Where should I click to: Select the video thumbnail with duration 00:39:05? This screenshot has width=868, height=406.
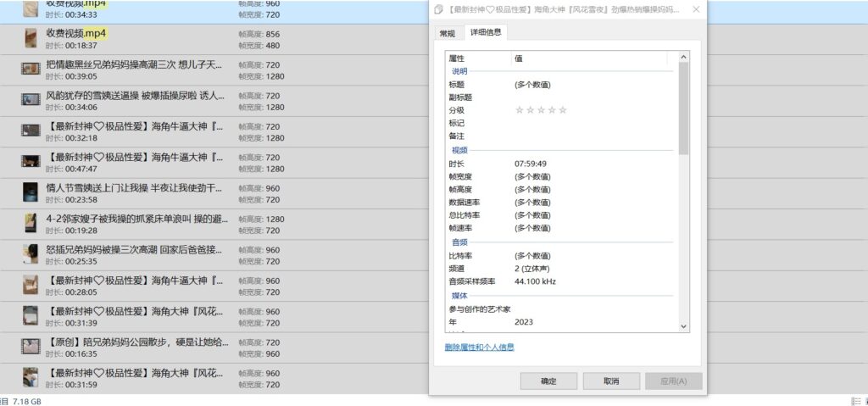pos(31,70)
